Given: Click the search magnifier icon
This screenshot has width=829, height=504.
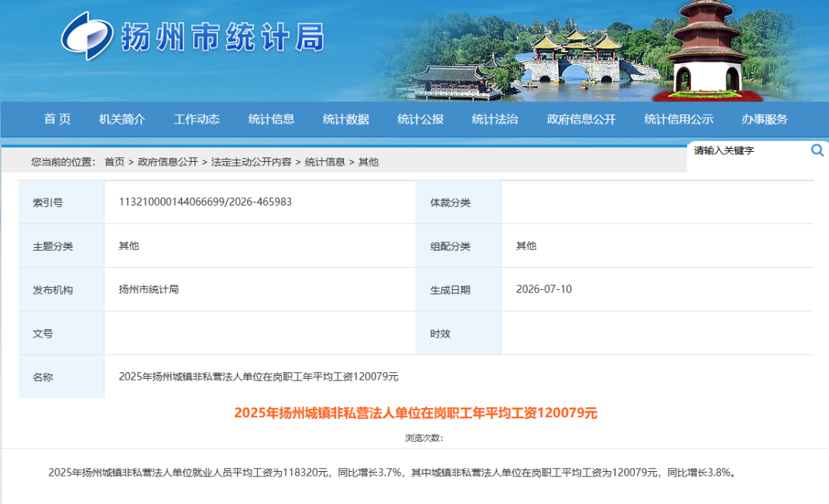Looking at the screenshot, I should [817, 150].
